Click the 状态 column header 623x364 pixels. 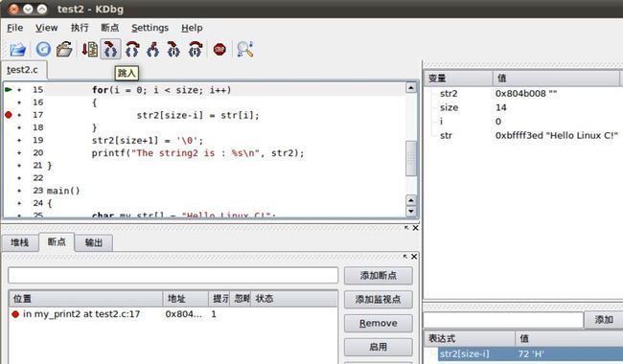[294, 299]
